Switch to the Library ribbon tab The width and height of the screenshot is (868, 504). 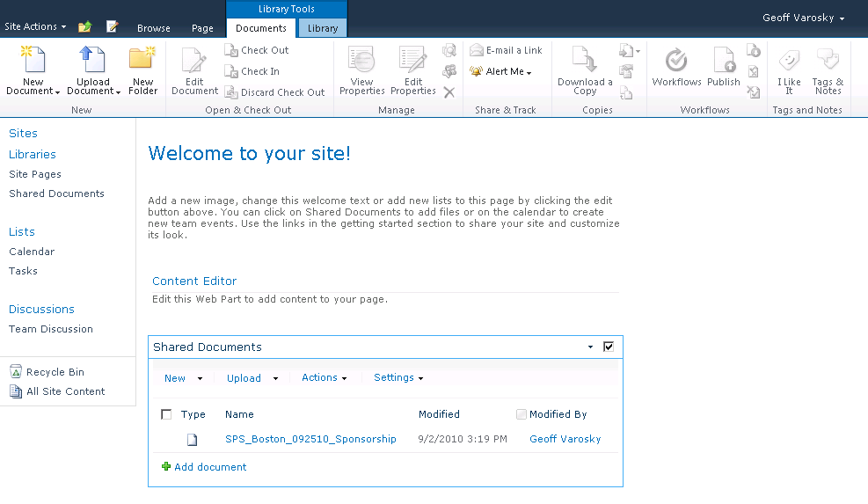coord(322,28)
